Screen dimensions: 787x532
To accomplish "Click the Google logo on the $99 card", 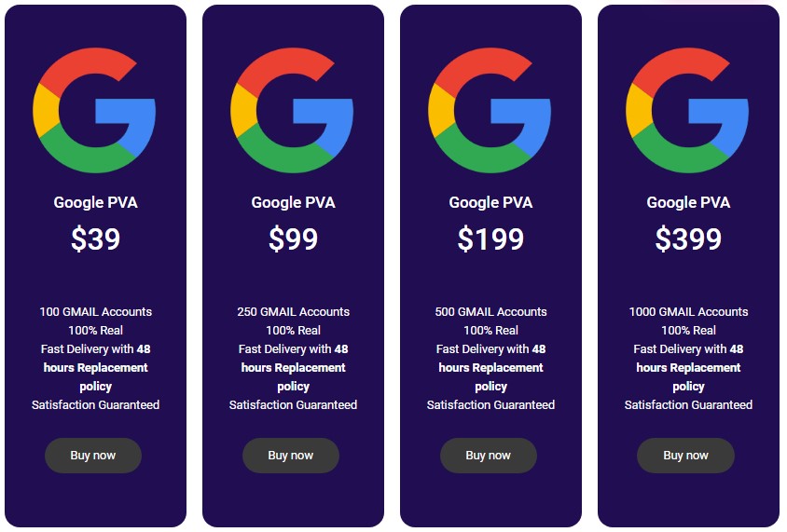I will pos(292,111).
